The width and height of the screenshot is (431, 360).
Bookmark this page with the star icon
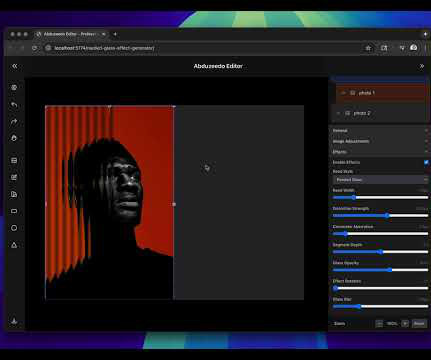(x=368, y=48)
